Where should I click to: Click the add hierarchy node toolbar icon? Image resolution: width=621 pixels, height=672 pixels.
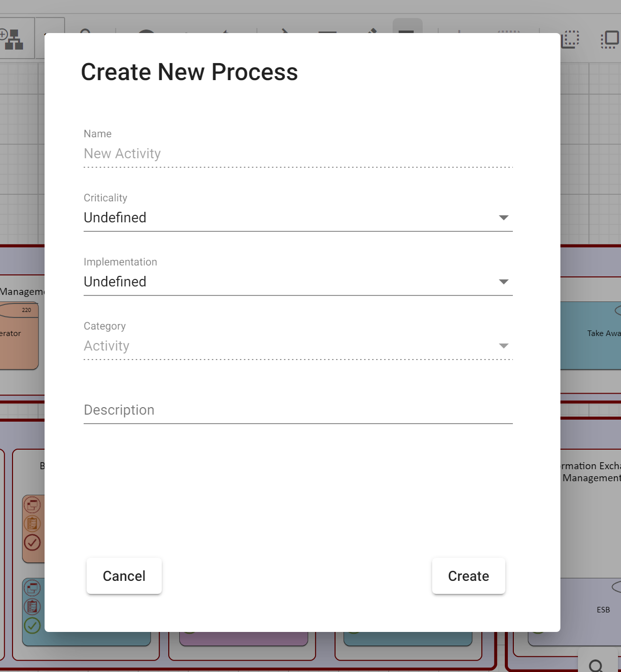point(13,39)
